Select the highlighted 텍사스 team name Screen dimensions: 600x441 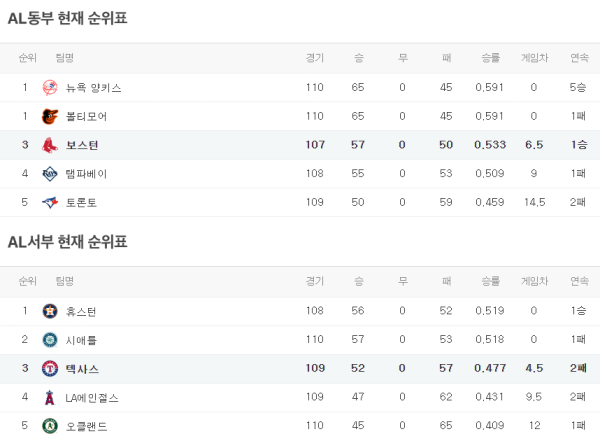pos(82,369)
